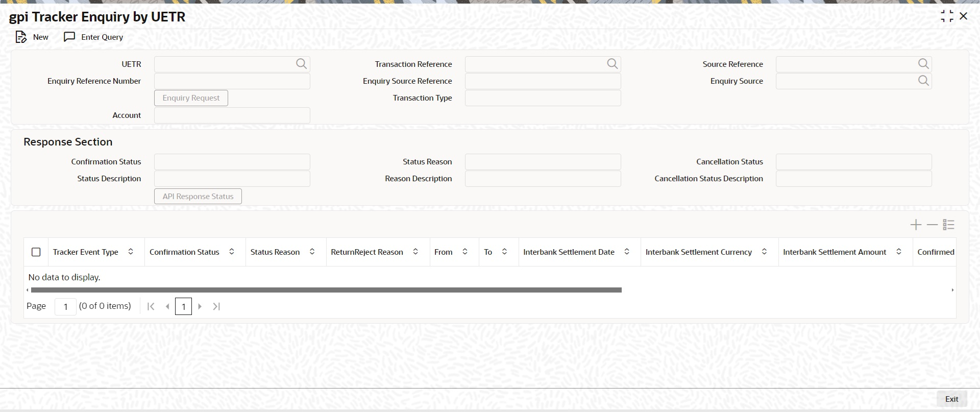
Task: Close the gpi Tracker Enquiry window
Action: coord(964,16)
